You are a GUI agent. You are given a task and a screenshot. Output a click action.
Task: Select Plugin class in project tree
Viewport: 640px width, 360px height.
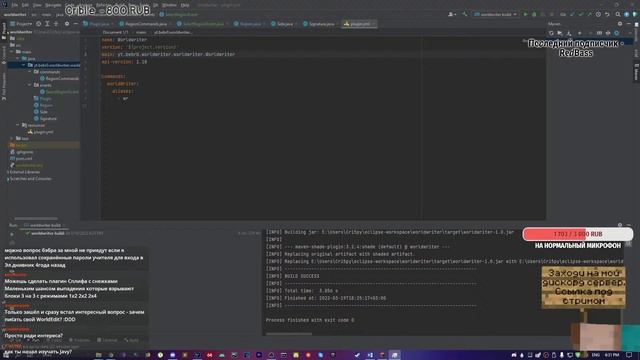(43, 99)
